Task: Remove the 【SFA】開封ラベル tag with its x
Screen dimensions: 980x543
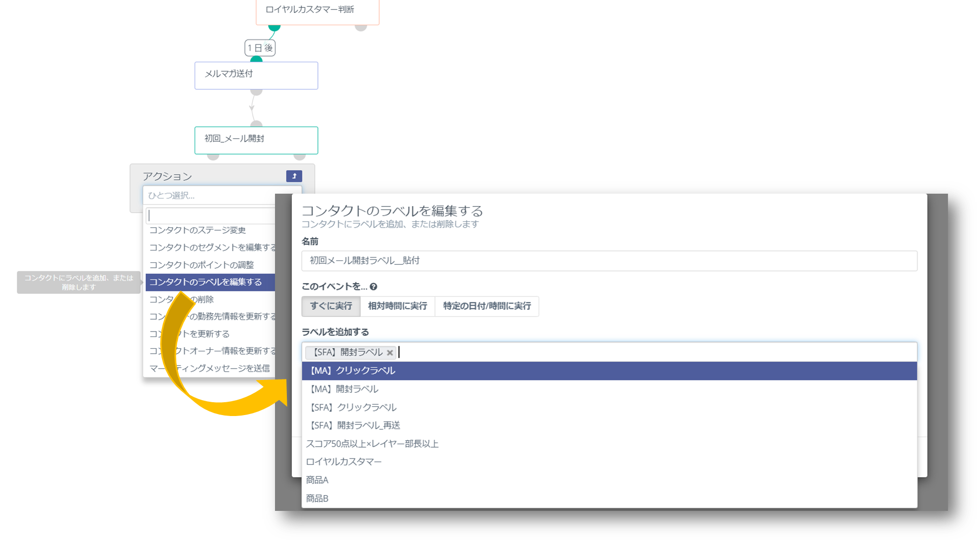Action: (x=390, y=352)
